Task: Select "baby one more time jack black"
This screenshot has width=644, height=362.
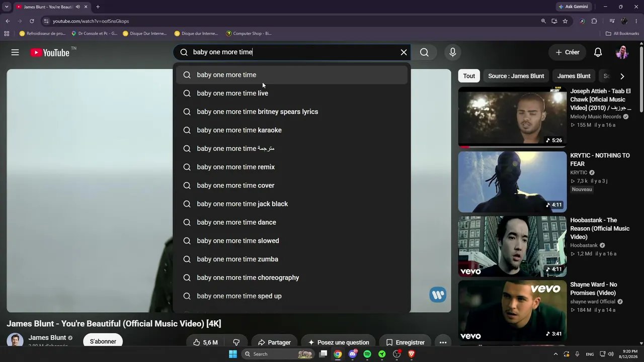Action: click(292, 204)
